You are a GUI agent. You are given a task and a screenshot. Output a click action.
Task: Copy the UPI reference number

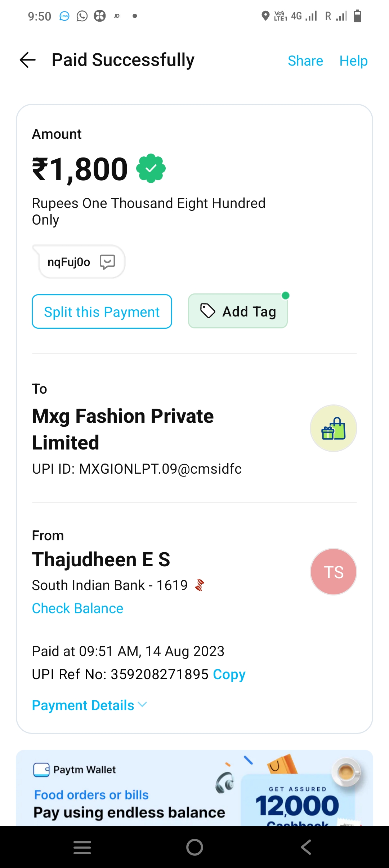(x=229, y=674)
